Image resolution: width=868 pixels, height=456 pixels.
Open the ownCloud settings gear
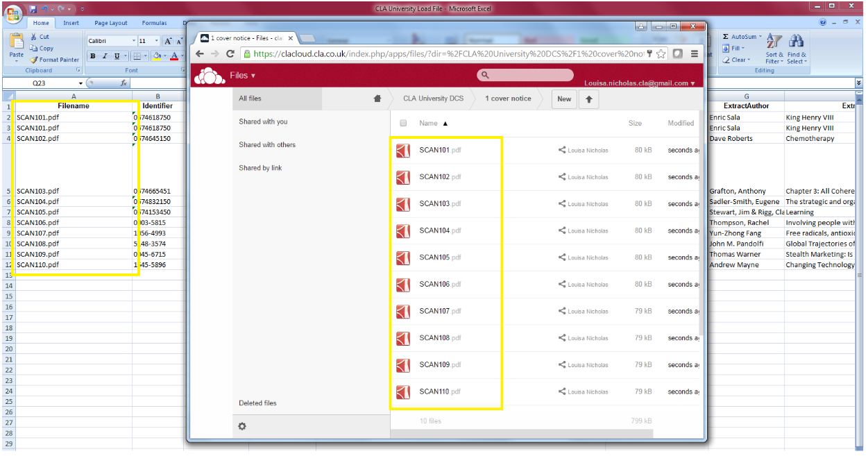(242, 426)
